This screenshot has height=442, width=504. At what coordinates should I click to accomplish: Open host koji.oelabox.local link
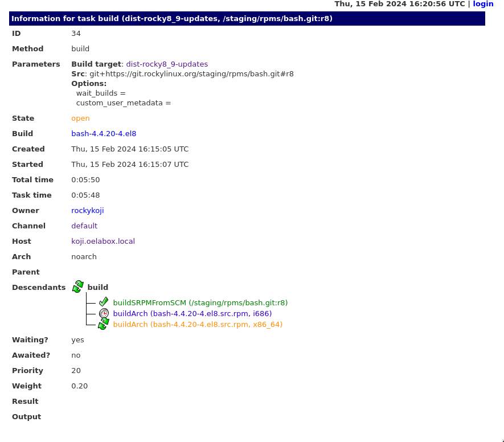pos(103,242)
